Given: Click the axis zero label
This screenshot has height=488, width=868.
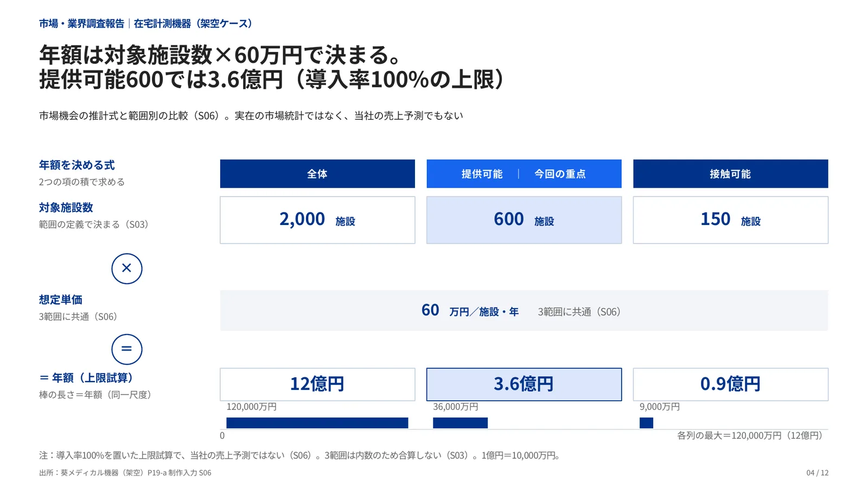Looking at the screenshot, I should [x=222, y=435].
